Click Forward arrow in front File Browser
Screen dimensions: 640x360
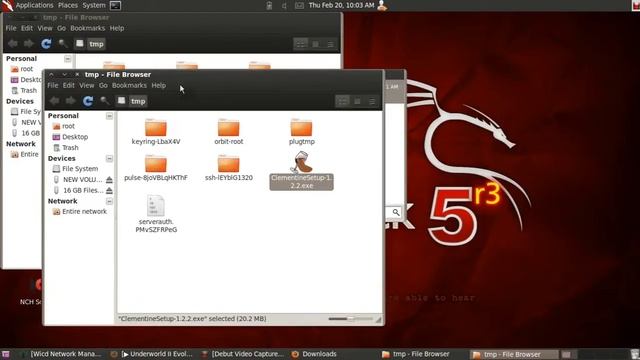[71, 101]
